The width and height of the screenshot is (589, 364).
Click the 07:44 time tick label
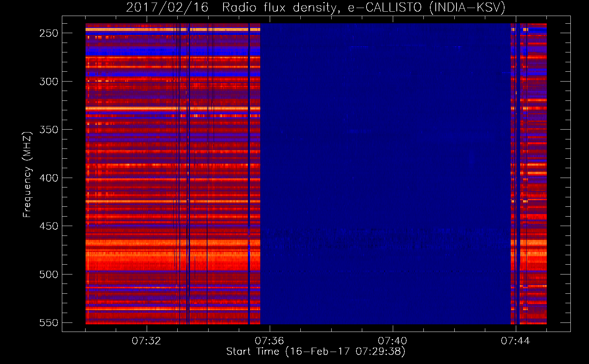tap(515, 341)
